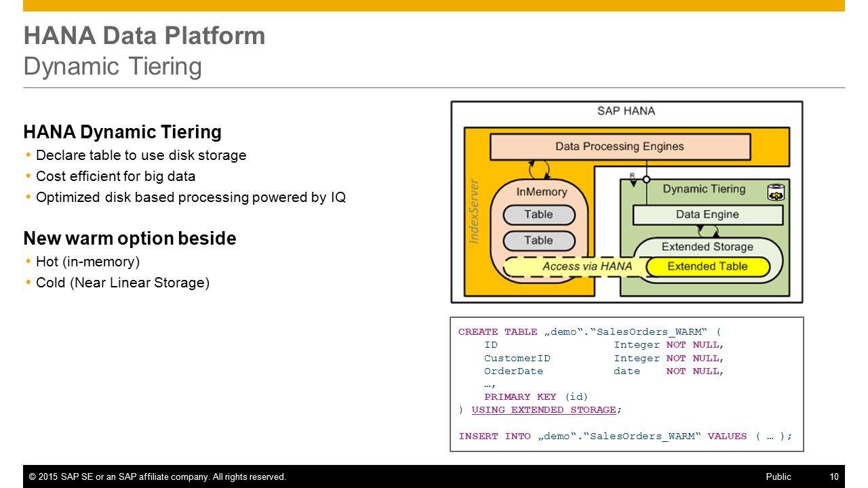Click the circular arrows below Data Engine
The image size is (868, 488).
(x=707, y=230)
